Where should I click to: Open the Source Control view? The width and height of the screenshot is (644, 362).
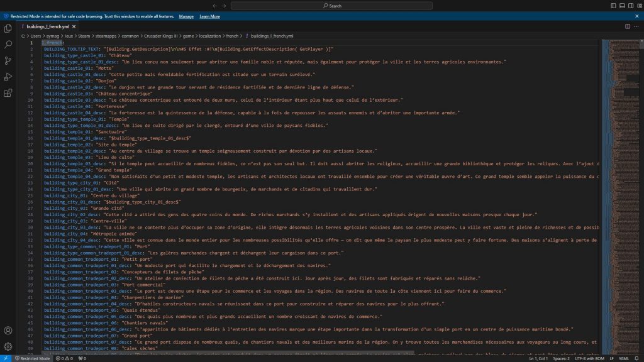(8, 61)
